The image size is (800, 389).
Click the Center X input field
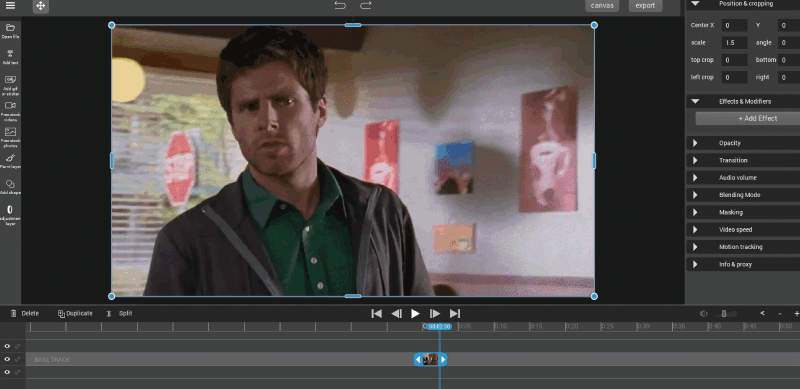(x=735, y=26)
